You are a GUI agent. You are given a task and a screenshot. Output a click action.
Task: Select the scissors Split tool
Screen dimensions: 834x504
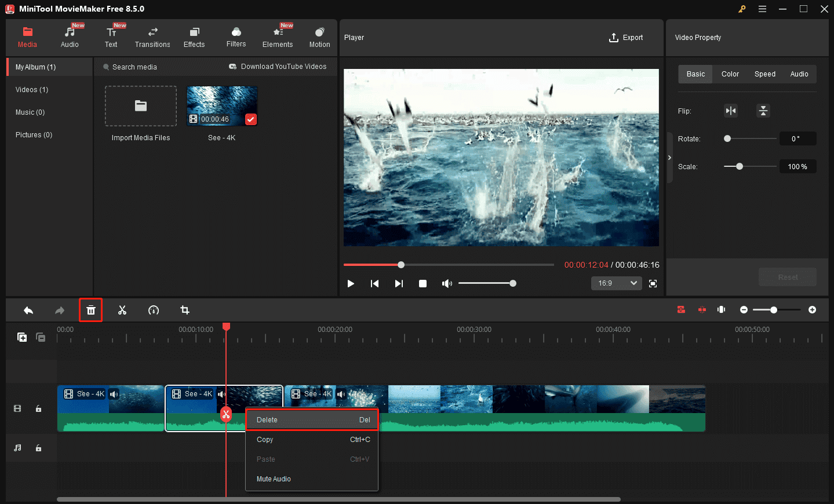pyautogui.click(x=122, y=311)
